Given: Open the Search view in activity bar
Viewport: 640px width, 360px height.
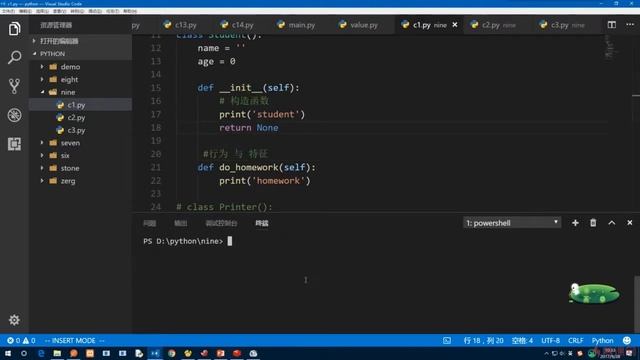Looking at the screenshot, I should pyautogui.click(x=14, y=58).
